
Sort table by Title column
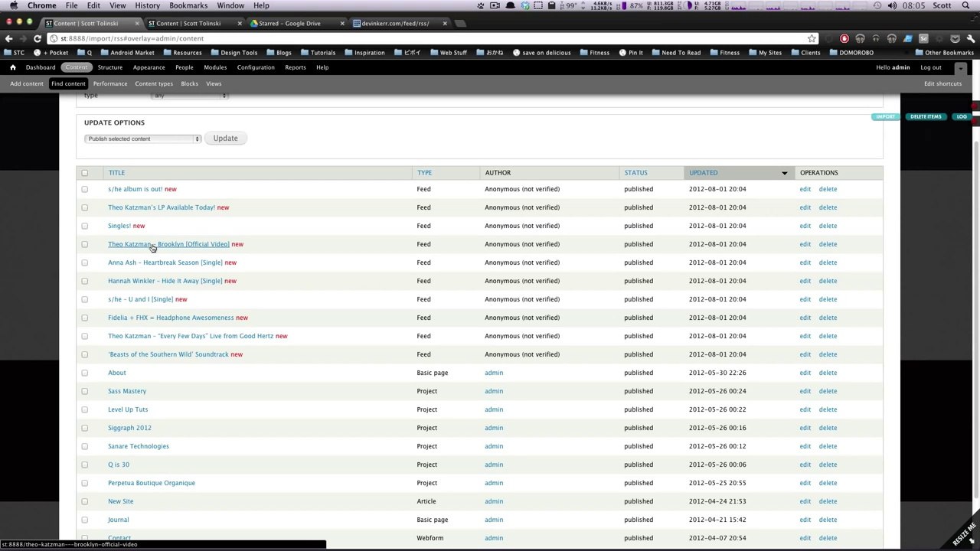tap(116, 173)
